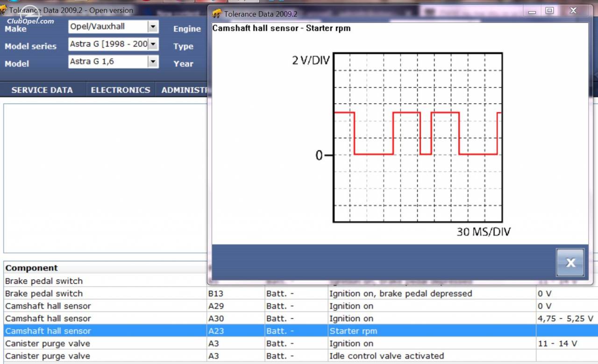
Task: Click the Camshaft hall sensor waveform graph
Action: (418, 137)
